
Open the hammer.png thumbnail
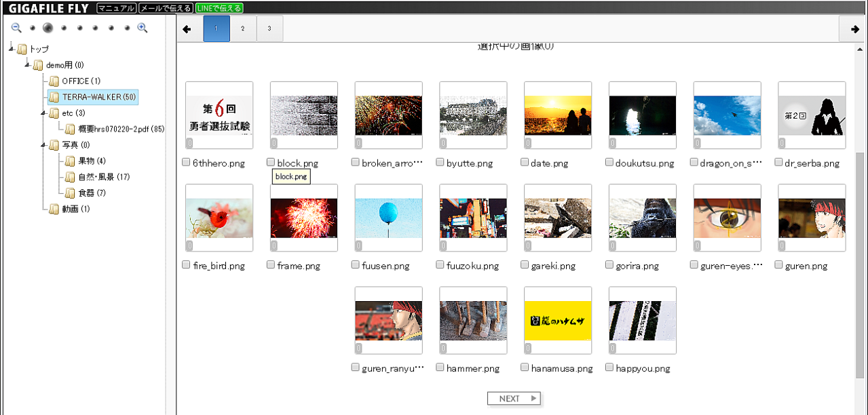click(473, 320)
